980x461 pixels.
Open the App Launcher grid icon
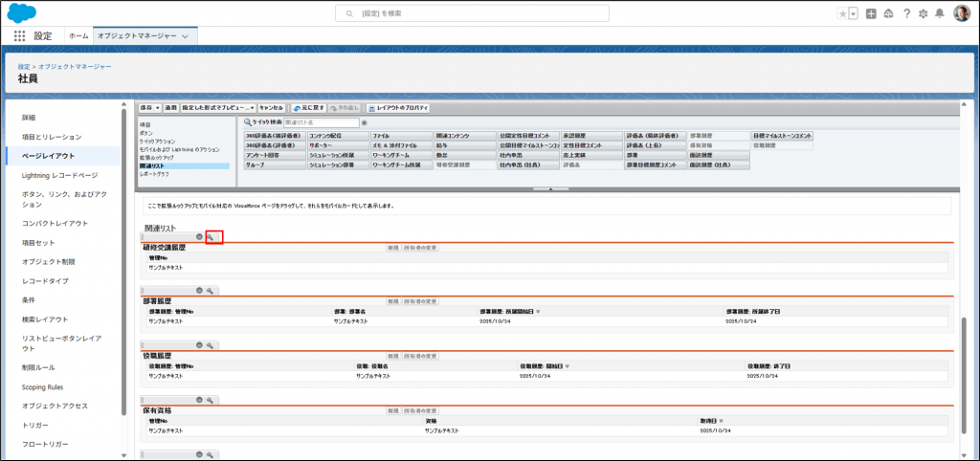pyautogui.click(x=19, y=35)
